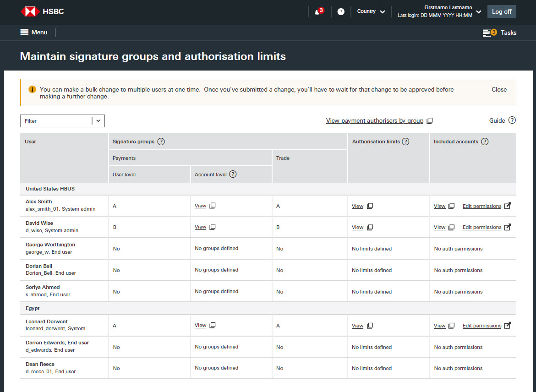
Task: Edit permissions for David Wise
Action: point(482,227)
